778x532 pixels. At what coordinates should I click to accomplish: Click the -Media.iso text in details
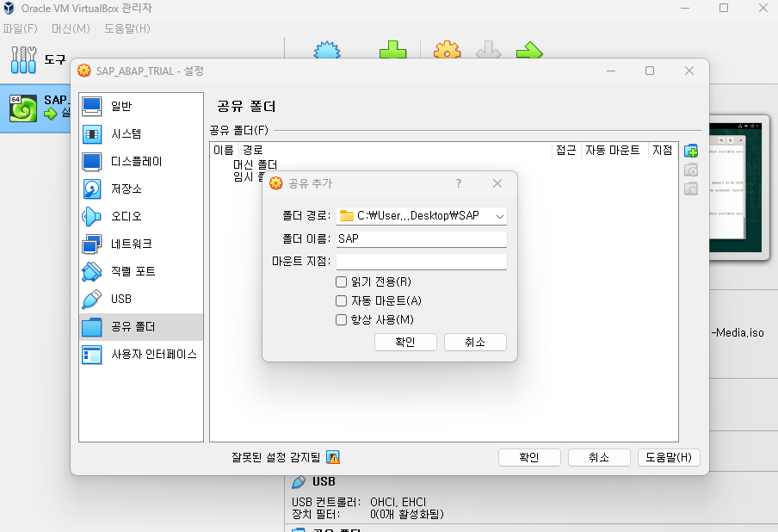(738, 332)
